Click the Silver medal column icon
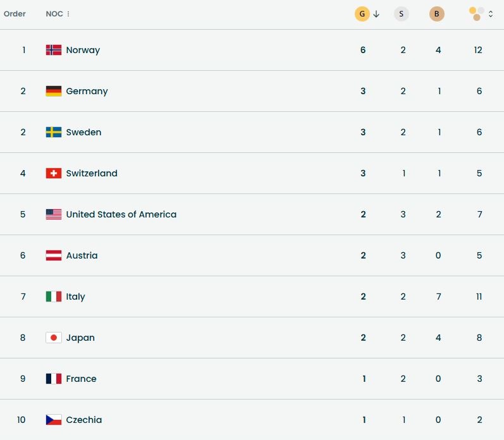 401,14
